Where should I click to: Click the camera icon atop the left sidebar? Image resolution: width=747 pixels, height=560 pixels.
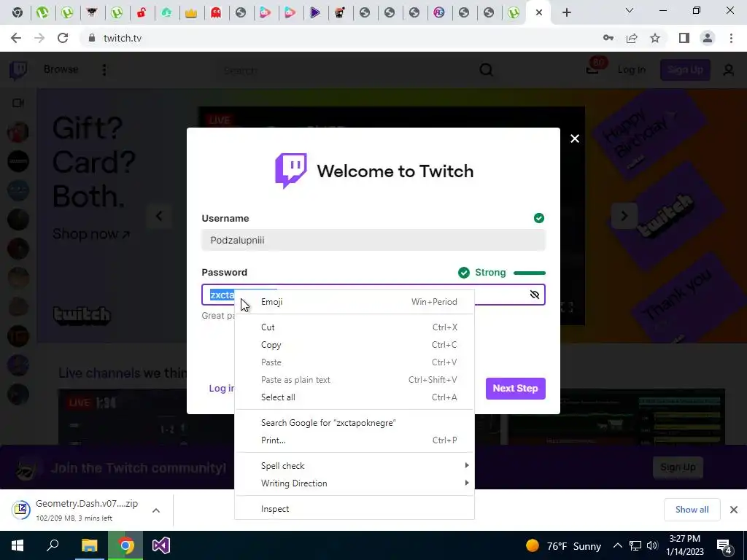click(18, 103)
